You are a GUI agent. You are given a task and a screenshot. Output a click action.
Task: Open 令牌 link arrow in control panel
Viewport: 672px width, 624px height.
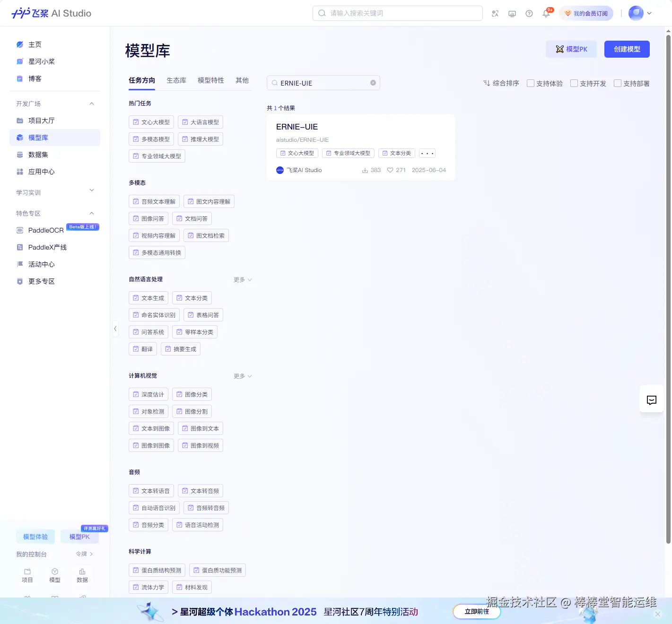coord(91,554)
